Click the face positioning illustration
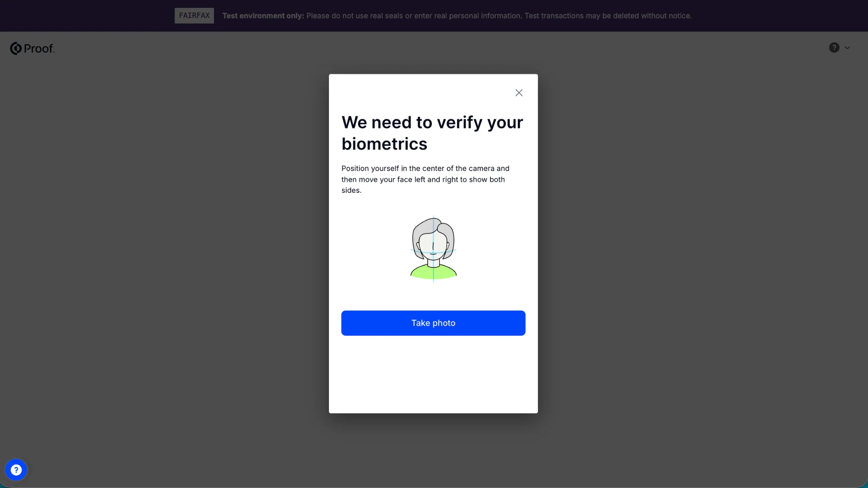Screen dimensions: 868x488 [x=433, y=249]
